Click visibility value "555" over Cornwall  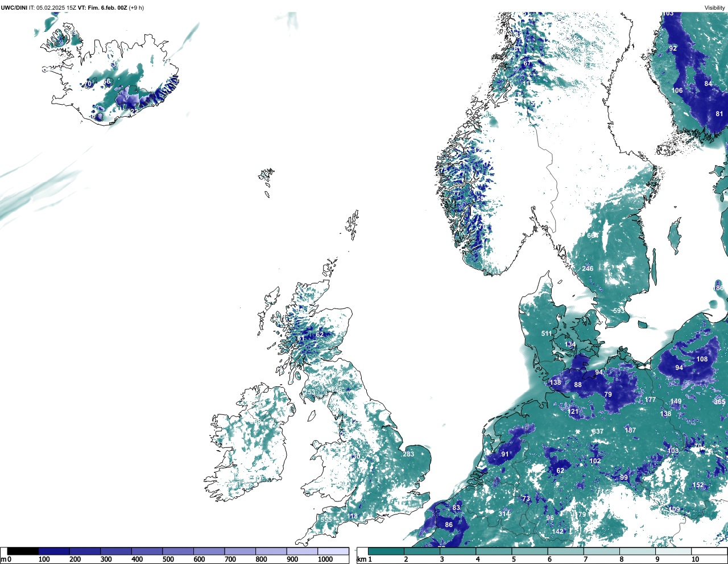[326, 520]
